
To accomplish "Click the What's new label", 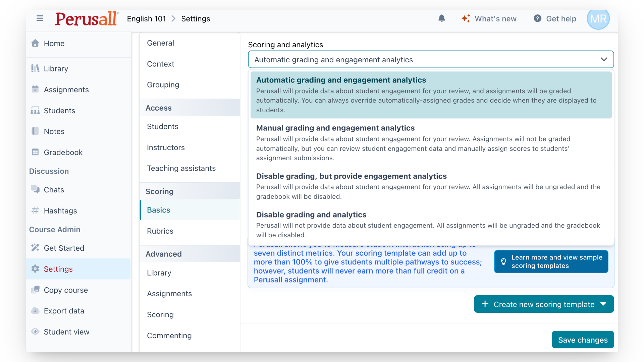I will [495, 19].
